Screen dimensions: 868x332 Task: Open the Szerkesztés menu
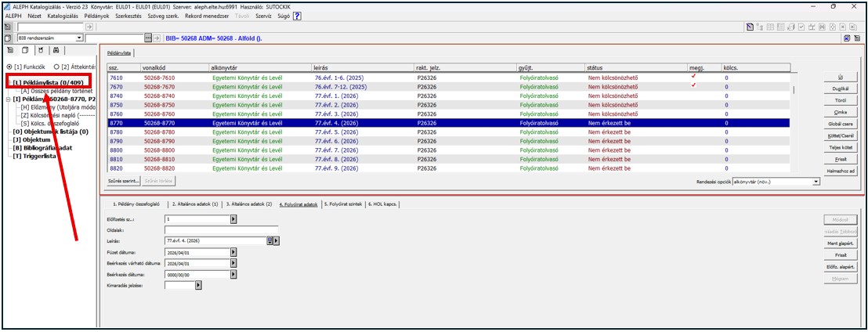[128, 16]
